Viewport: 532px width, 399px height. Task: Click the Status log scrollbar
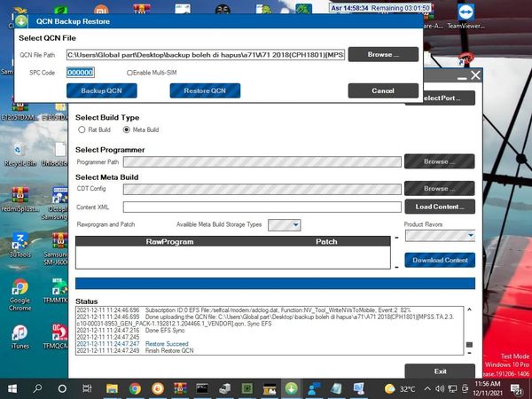tap(470, 328)
